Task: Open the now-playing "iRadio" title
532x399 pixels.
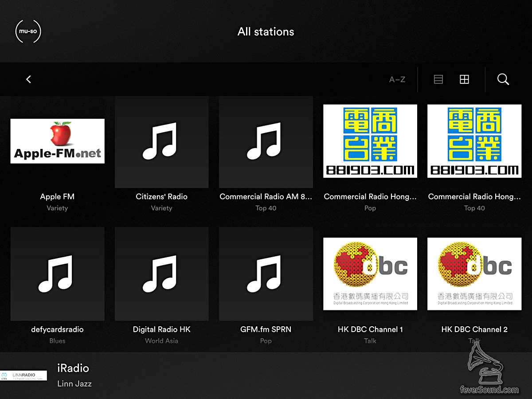Action: 73,368
